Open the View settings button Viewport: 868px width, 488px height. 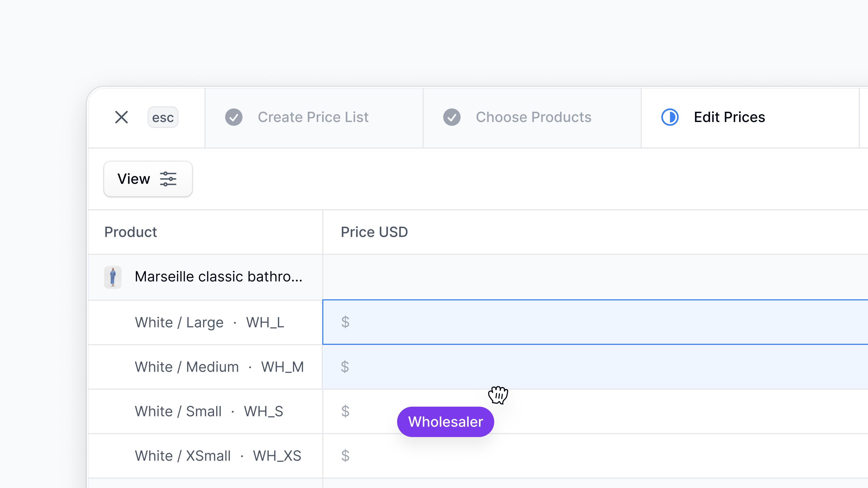click(x=148, y=179)
